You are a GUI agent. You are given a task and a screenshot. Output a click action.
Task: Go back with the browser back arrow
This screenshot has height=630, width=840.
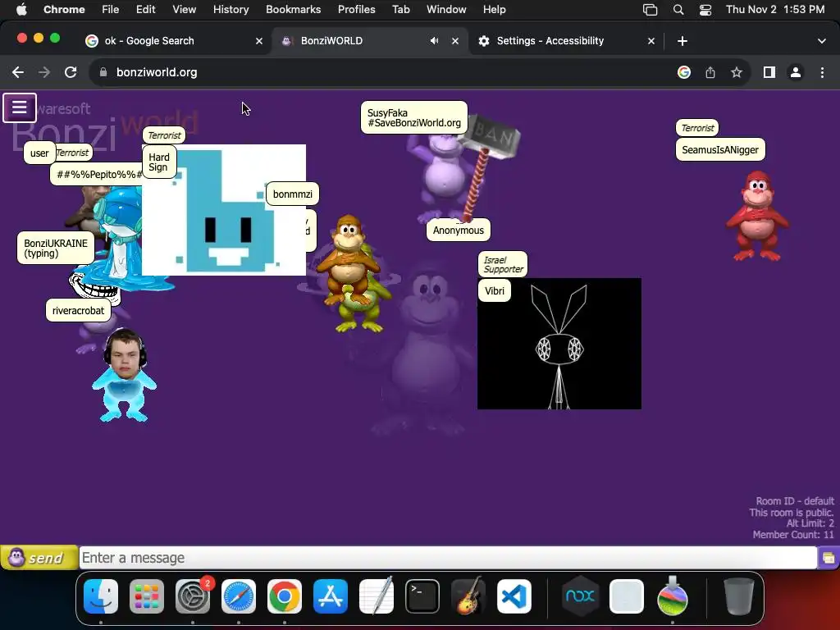(18, 72)
